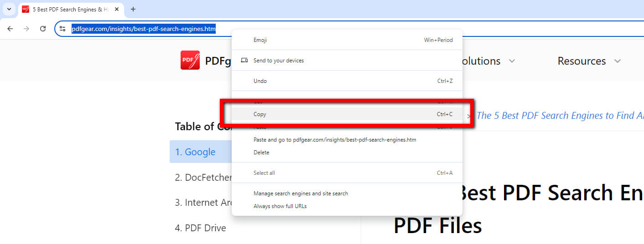Open site information icon in address bar
This screenshot has height=244, width=644.
click(x=63, y=29)
